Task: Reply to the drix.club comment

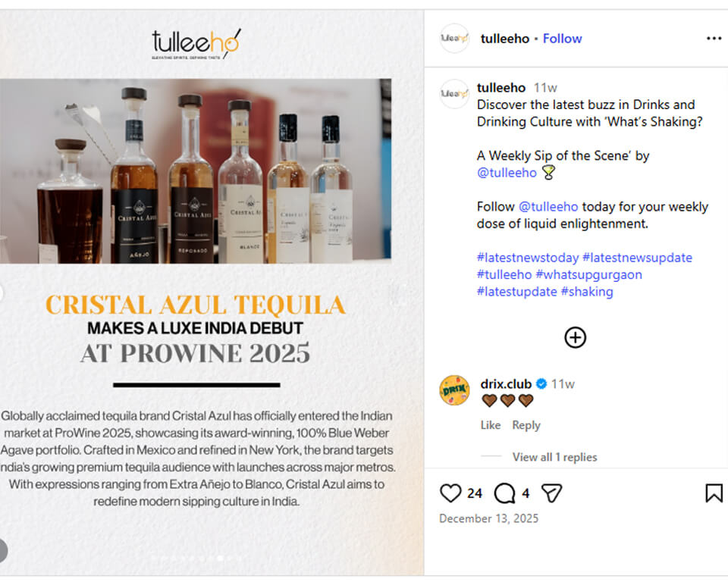Action: click(x=526, y=425)
